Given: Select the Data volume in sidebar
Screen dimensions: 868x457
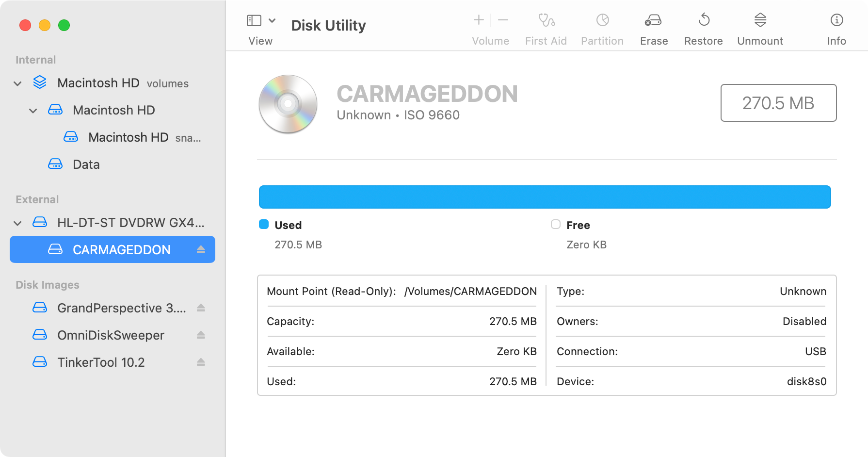Looking at the screenshot, I should tap(86, 164).
